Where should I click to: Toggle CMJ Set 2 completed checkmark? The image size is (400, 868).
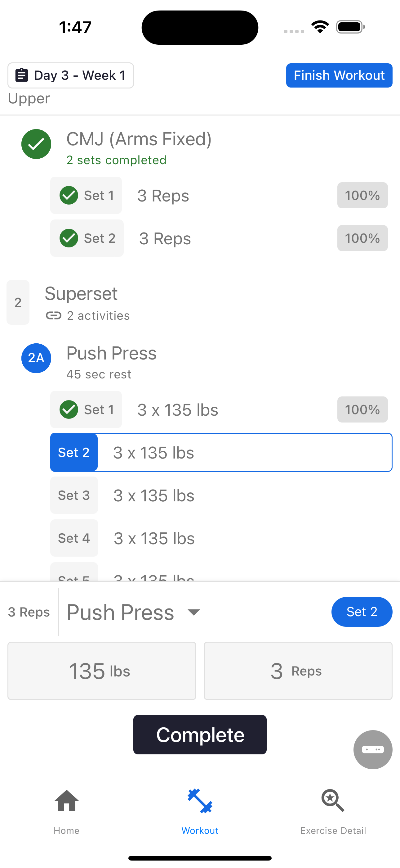69,238
